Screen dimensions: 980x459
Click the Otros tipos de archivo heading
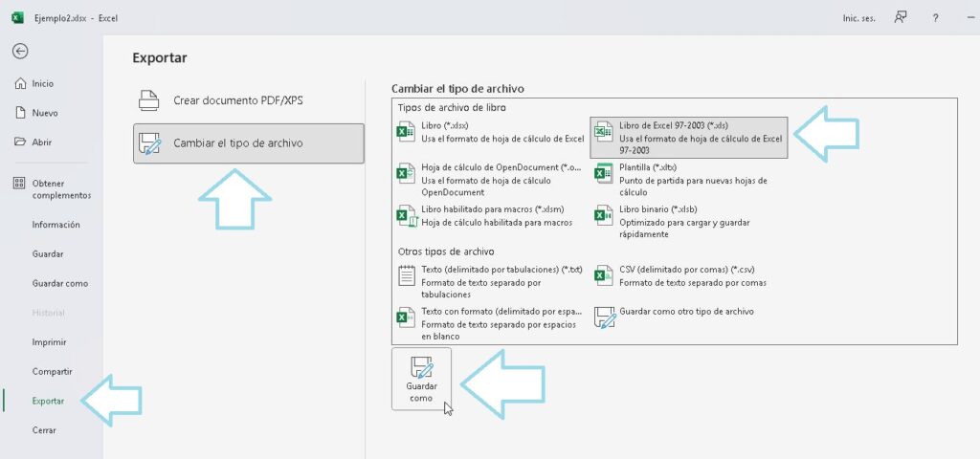point(446,251)
